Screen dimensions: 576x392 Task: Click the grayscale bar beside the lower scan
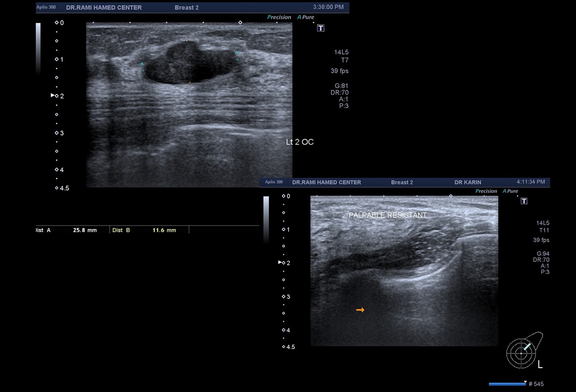pyautogui.click(x=266, y=219)
